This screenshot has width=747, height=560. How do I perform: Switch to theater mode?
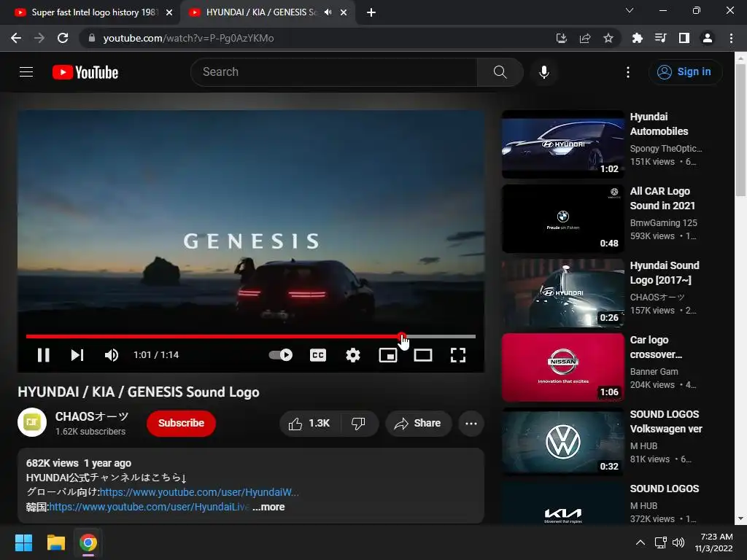(x=423, y=355)
